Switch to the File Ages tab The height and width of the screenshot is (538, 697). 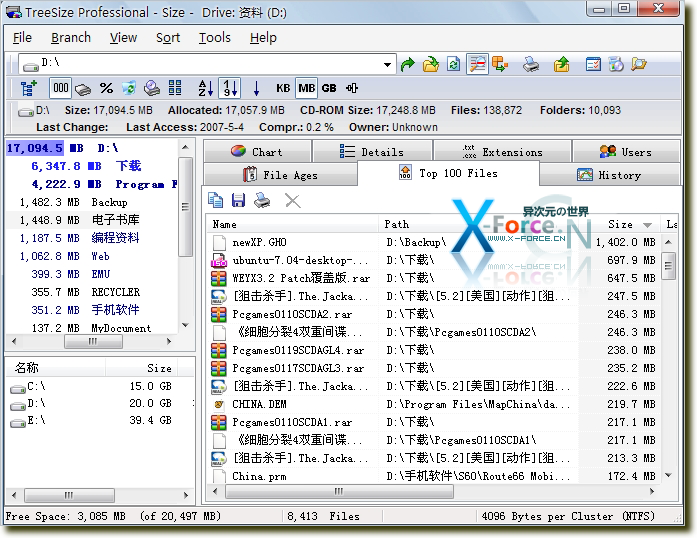click(x=280, y=175)
